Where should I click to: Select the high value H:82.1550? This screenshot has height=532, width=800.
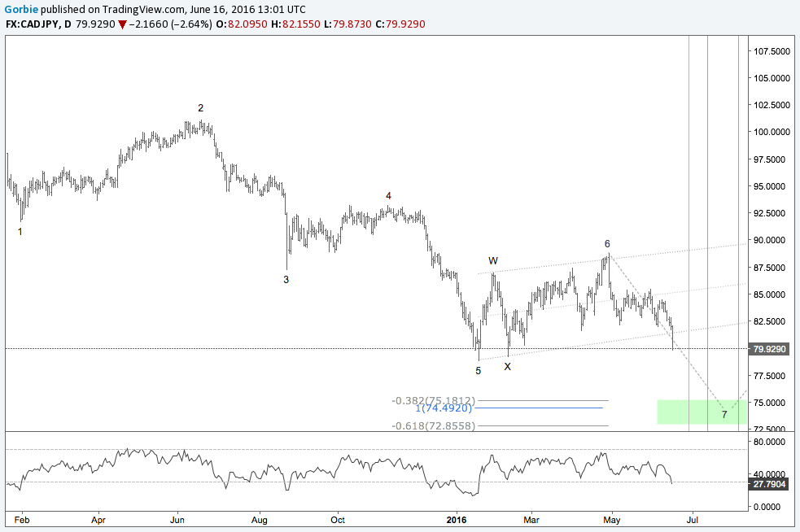point(295,24)
